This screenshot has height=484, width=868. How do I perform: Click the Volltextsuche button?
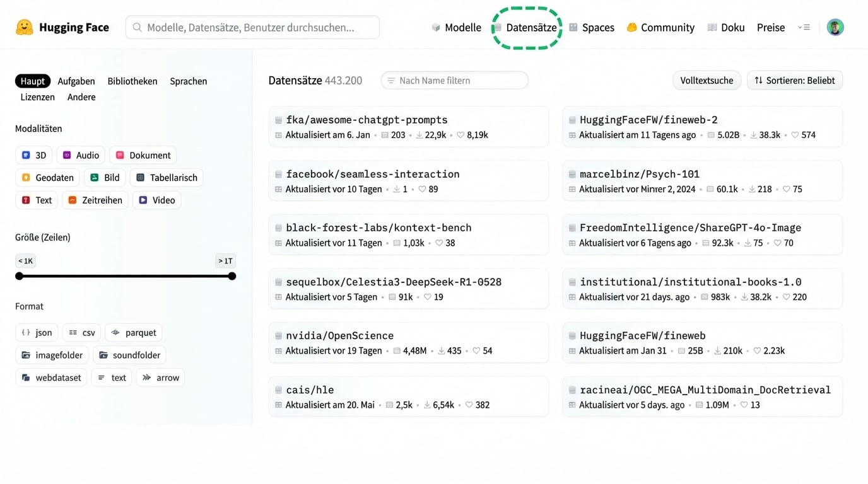[x=707, y=80]
